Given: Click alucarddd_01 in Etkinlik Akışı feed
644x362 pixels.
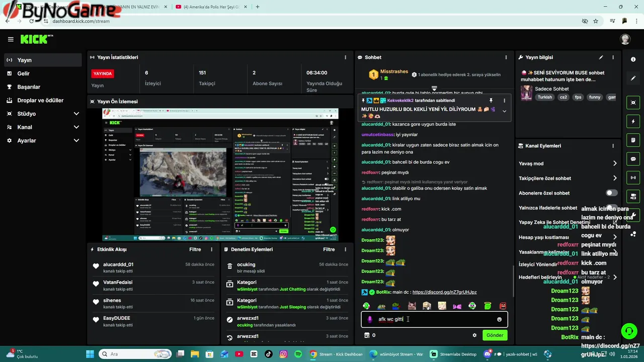Looking at the screenshot, I should tap(118, 264).
